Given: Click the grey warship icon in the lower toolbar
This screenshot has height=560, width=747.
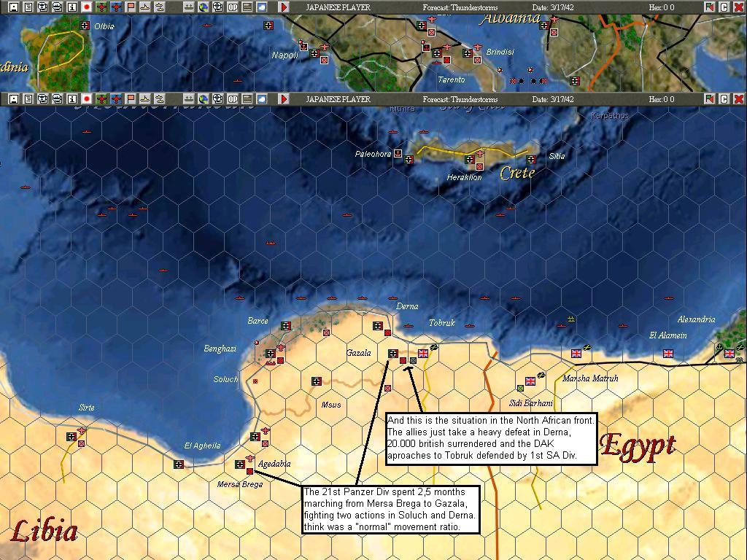Looking at the screenshot, I should [189, 99].
